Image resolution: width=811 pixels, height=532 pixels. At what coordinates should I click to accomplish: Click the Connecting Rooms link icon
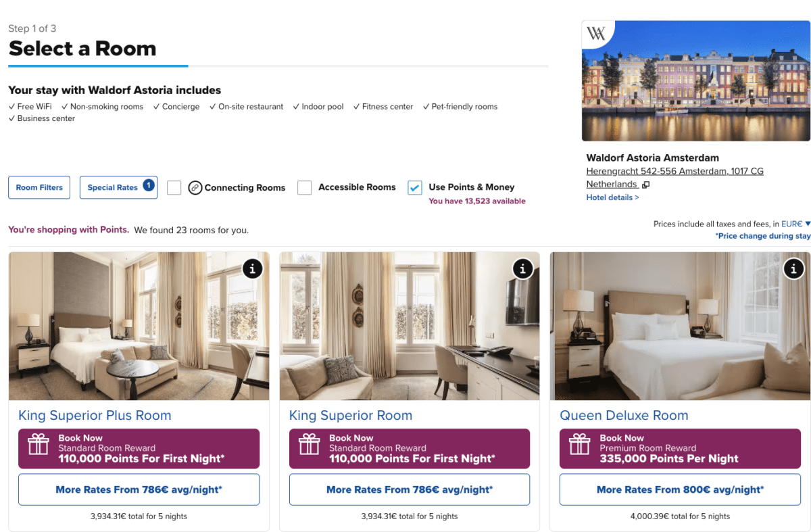pos(195,188)
